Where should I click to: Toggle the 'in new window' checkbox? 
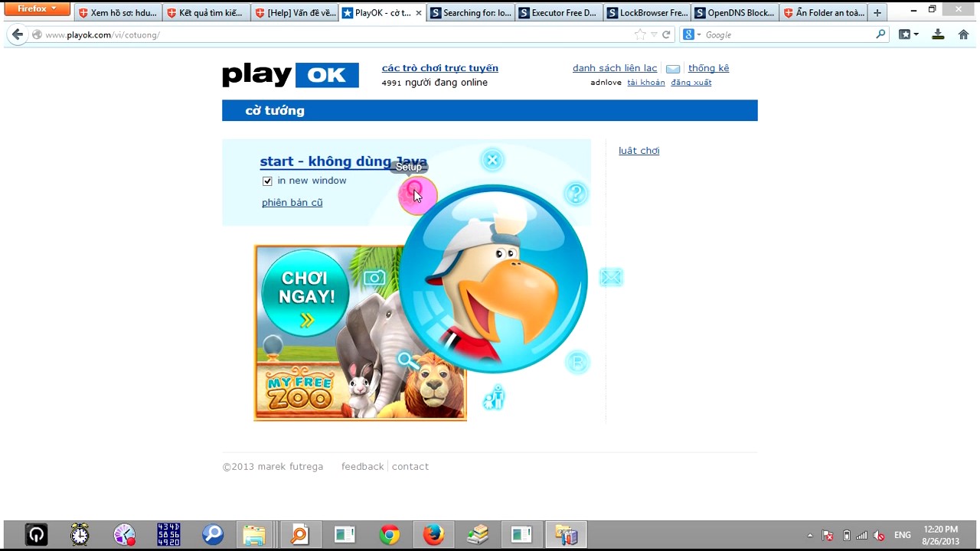[267, 181]
